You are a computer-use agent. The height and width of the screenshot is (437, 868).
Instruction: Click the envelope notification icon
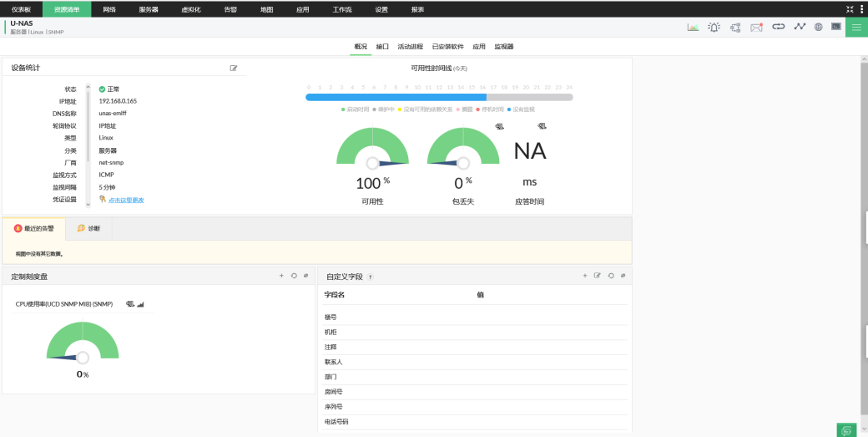click(x=757, y=27)
